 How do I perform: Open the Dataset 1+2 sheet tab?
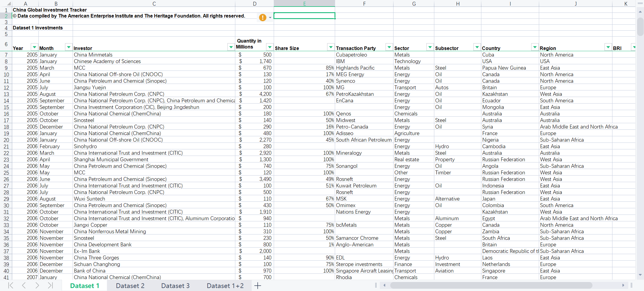[x=225, y=286]
